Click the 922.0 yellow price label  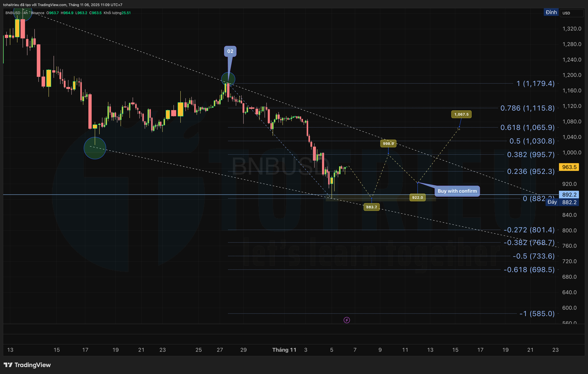click(417, 198)
